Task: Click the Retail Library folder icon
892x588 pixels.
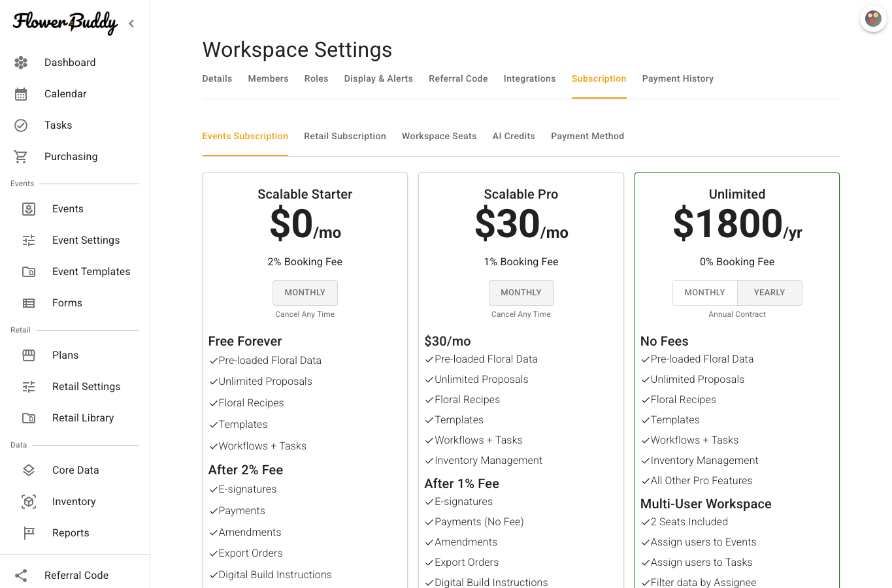Action: (29, 418)
